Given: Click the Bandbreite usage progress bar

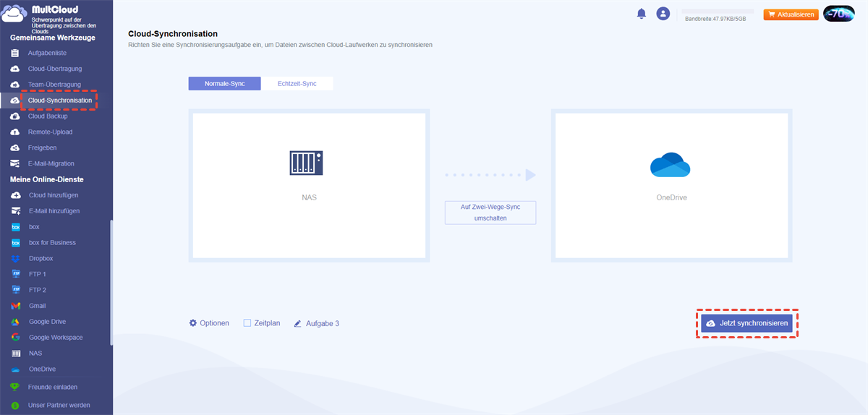Looking at the screenshot, I should click(x=718, y=12).
